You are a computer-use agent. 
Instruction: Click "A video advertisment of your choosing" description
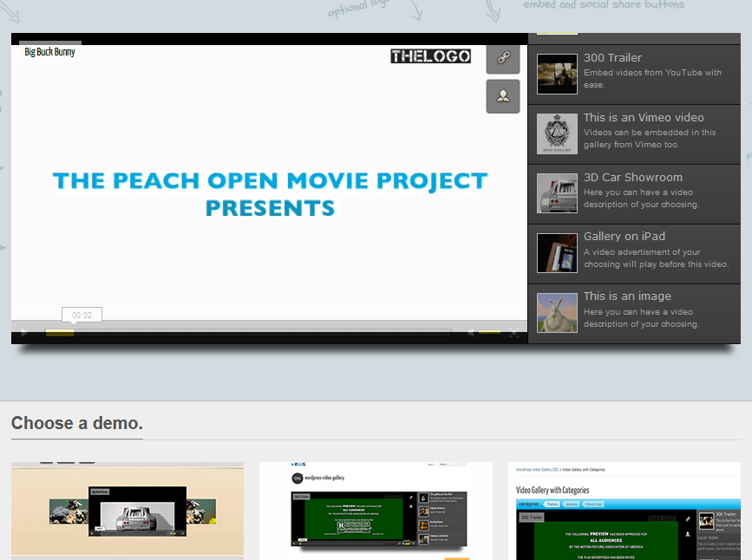point(656,258)
